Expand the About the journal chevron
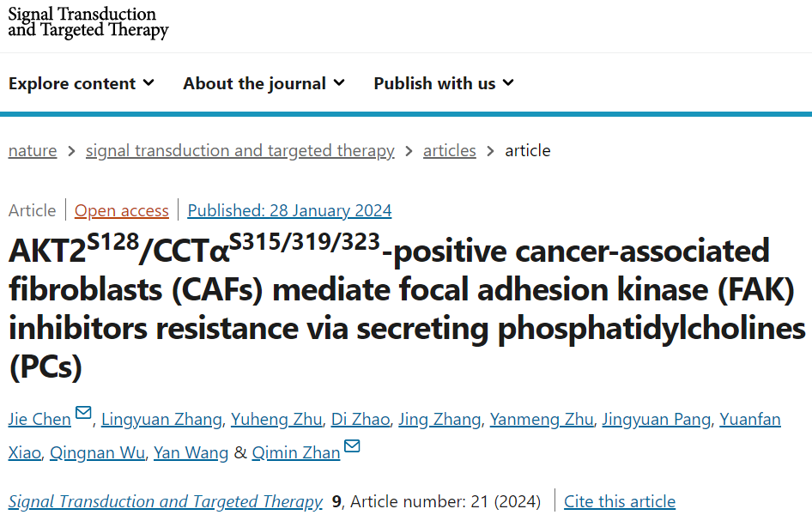 tap(339, 82)
